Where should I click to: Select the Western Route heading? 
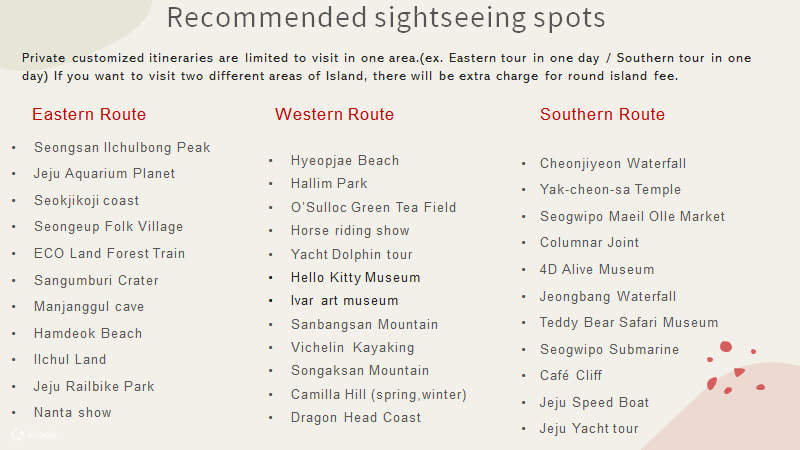(334, 114)
